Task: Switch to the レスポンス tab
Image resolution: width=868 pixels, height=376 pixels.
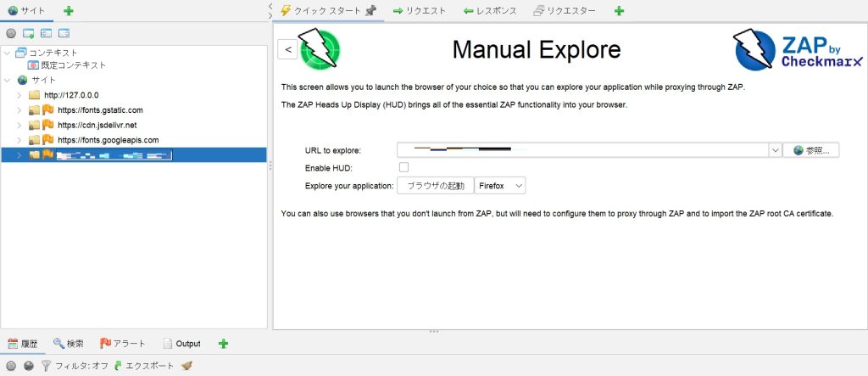Action: coord(489,10)
